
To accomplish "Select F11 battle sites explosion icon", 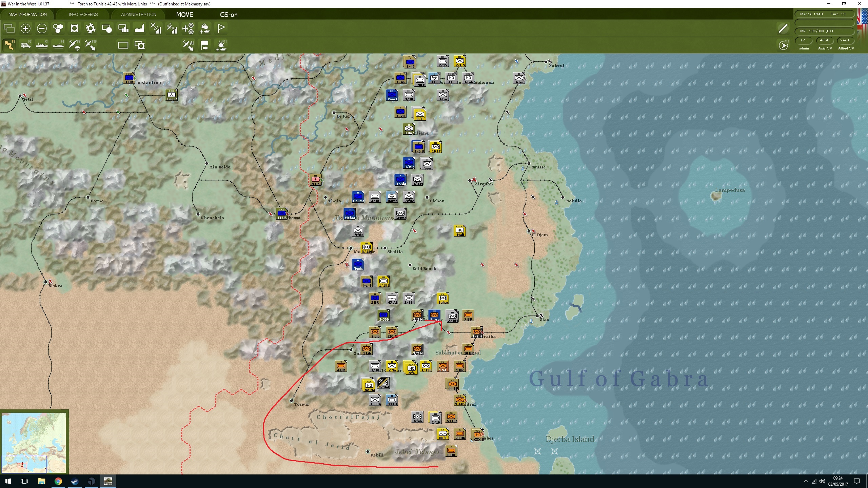I will click(221, 45).
